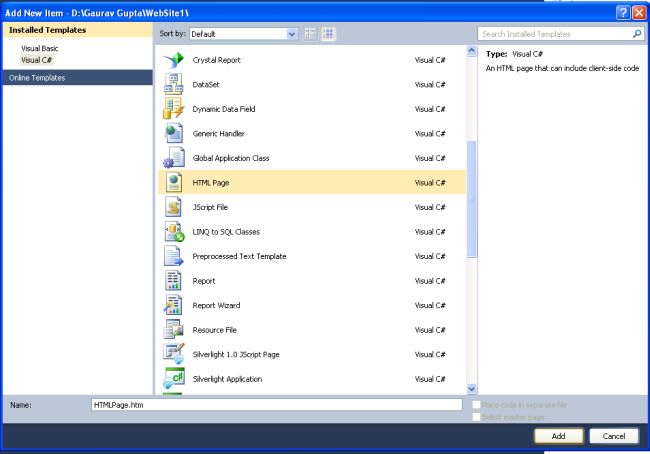650x454 pixels.
Task: Click the scroll down arrow of template list
Action: (x=471, y=388)
